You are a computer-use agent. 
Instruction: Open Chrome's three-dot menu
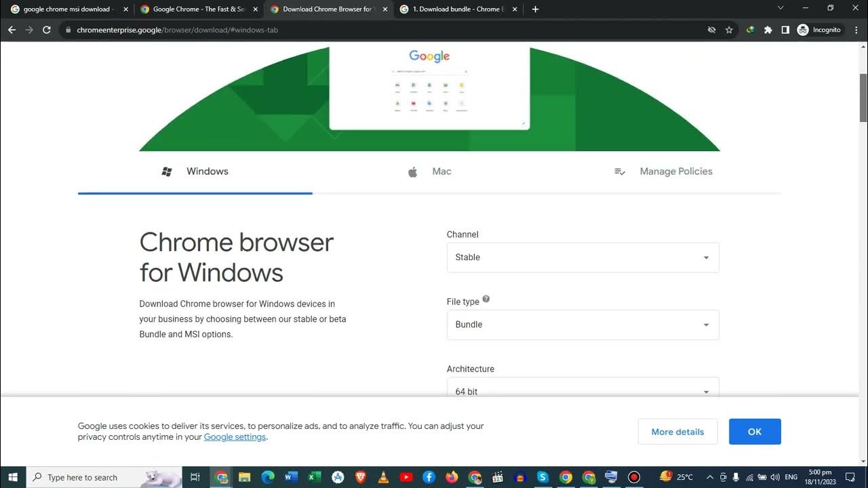(856, 30)
